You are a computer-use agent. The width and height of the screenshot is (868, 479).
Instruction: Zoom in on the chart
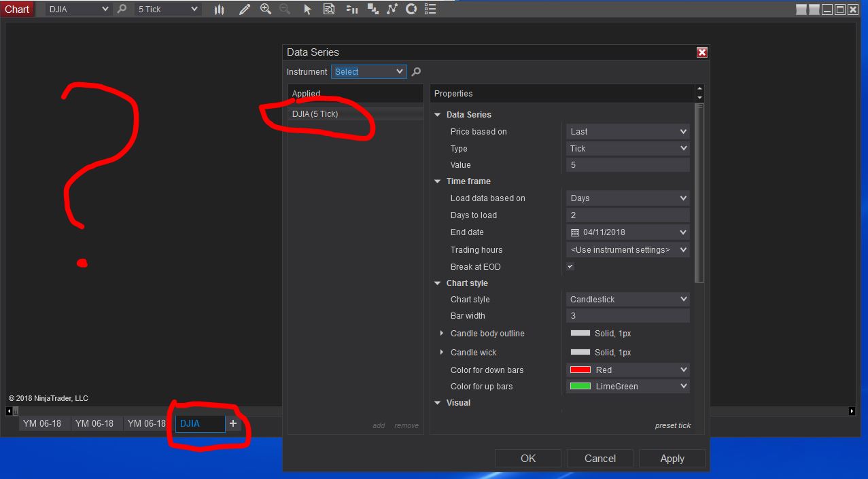point(266,9)
